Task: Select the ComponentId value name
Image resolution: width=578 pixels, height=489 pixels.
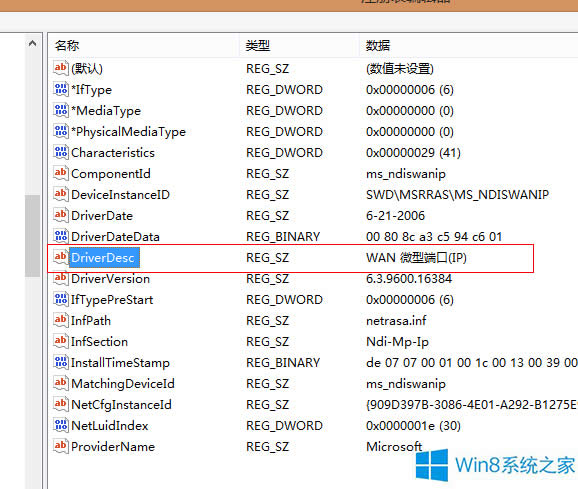Action: tap(111, 174)
